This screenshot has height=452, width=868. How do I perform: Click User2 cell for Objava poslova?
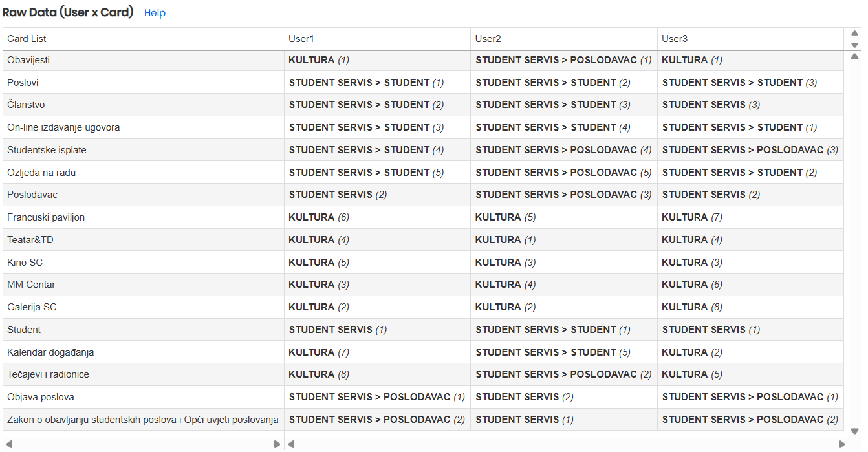pyautogui.click(x=524, y=397)
